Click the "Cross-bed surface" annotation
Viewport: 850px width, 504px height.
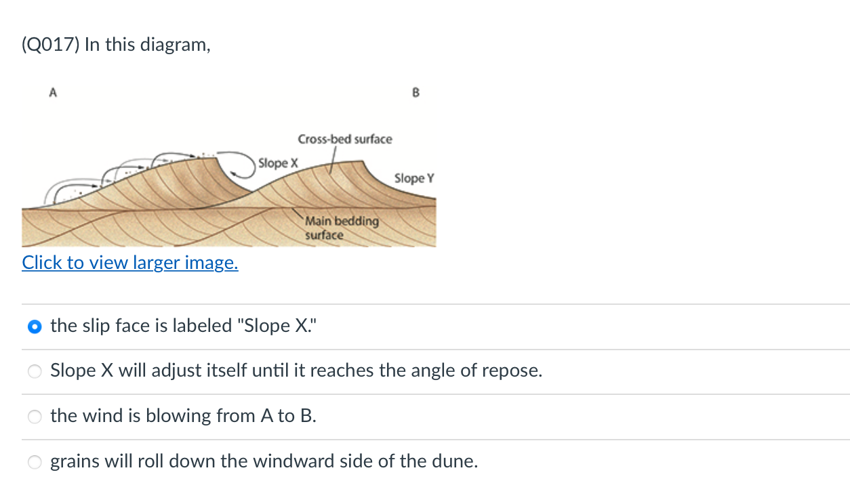(x=344, y=139)
